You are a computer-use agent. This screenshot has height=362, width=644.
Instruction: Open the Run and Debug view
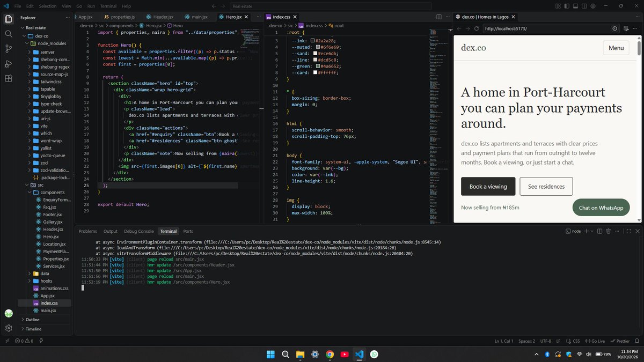click(x=9, y=64)
